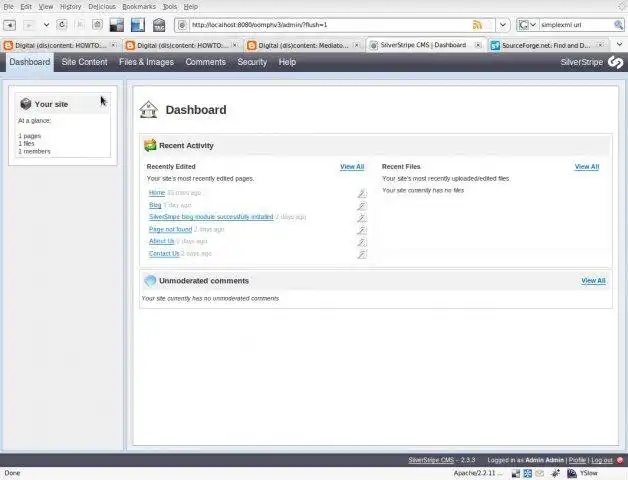
Task: Click the Unmoderated comments bubble icon
Action: (150, 280)
